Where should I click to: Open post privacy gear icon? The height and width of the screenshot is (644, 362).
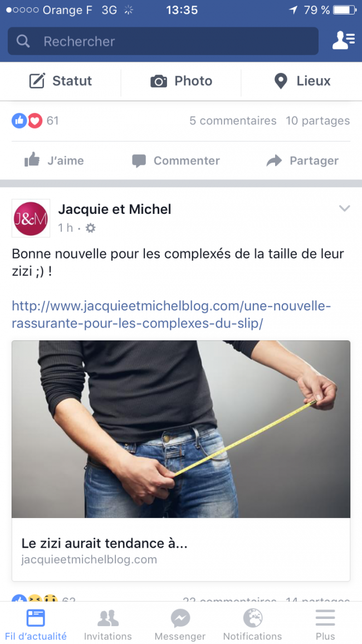[x=90, y=228]
